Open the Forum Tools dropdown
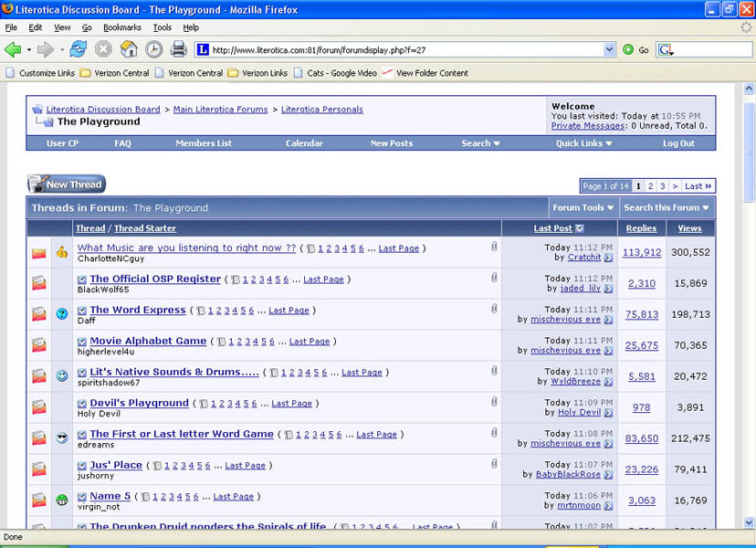Screen dimensions: 756x548 (x=583, y=207)
